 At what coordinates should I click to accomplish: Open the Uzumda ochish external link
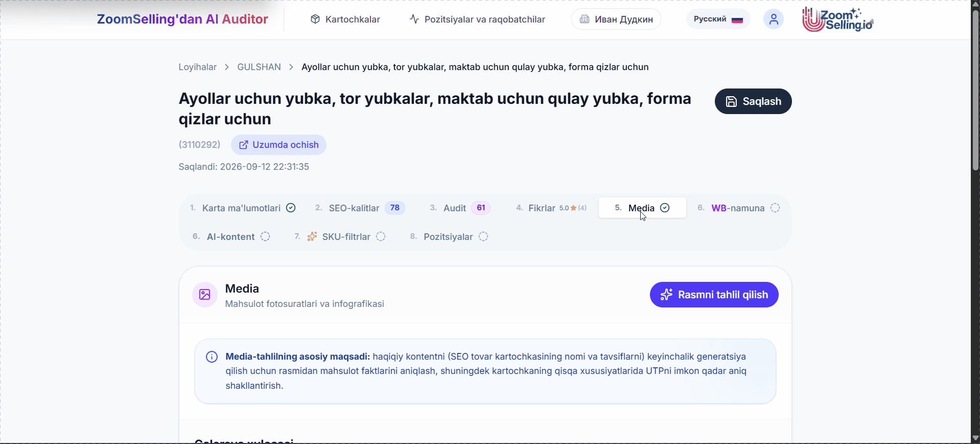click(x=278, y=145)
